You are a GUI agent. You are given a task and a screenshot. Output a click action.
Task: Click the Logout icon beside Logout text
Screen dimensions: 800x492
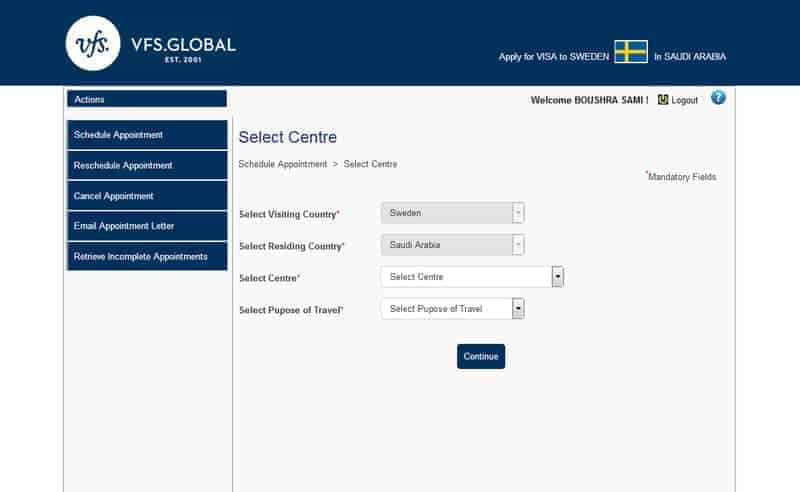pyautogui.click(x=663, y=100)
